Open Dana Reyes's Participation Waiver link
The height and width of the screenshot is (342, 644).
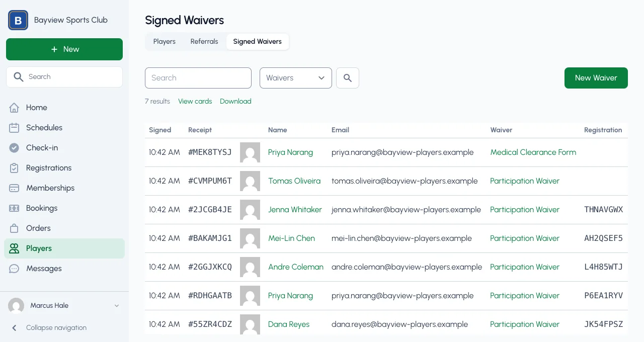point(525,324)
